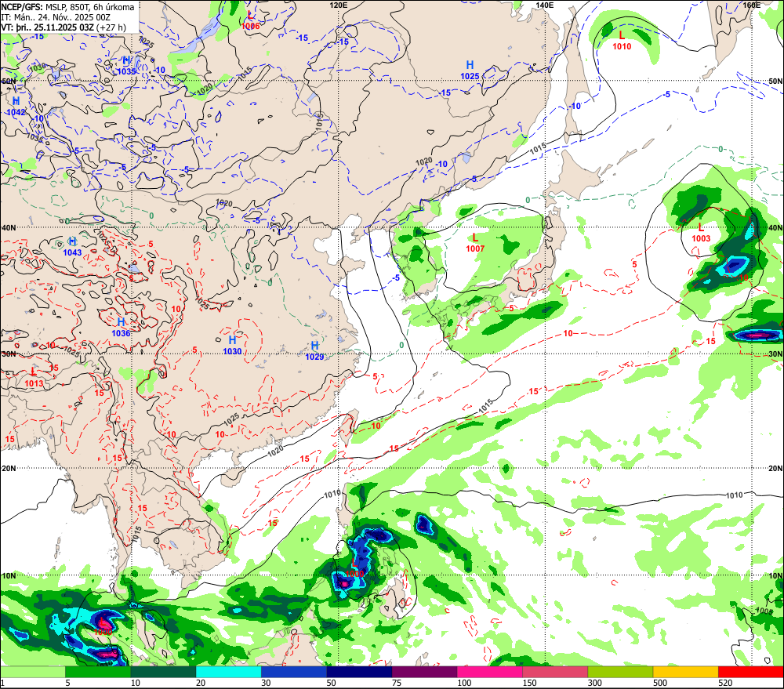Click the 140E longitude label

point(545,5)
